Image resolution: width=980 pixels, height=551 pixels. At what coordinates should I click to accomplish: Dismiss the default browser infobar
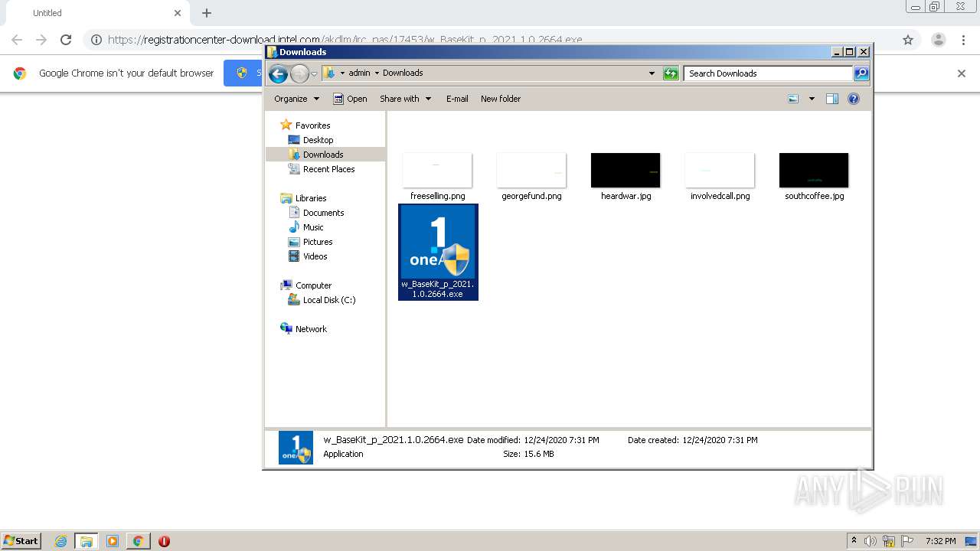[x=962, y=73]
